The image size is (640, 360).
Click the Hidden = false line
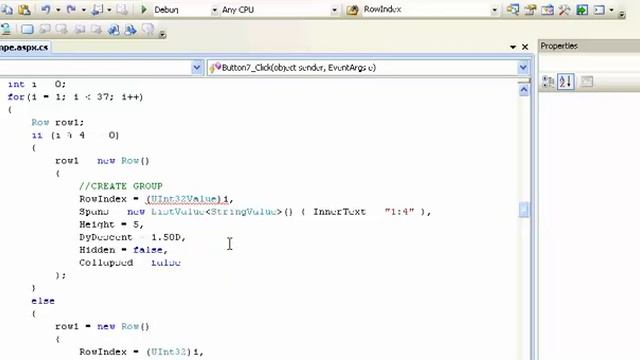tap(123, 250)
